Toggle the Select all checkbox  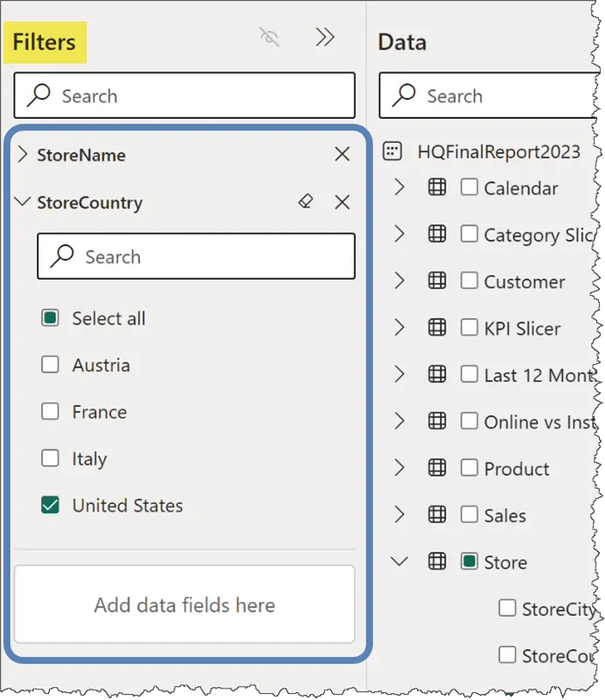[x=51, y=318]
